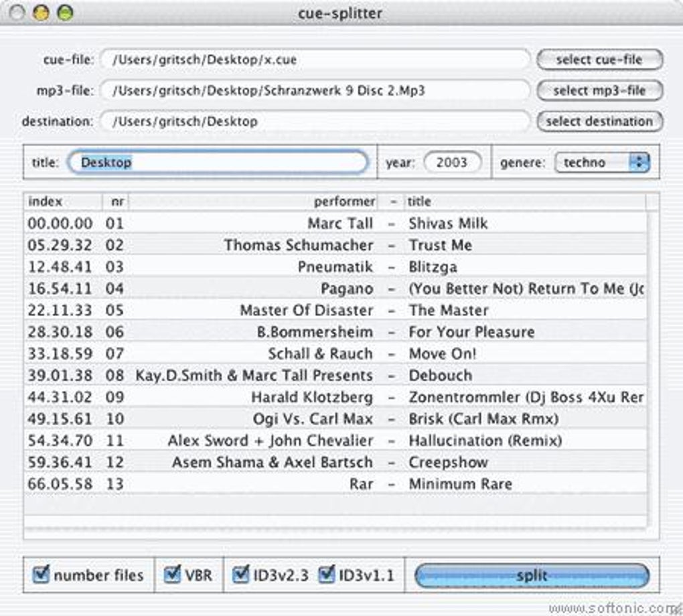Select Harald Klotzberg Zonentrommler row
683x616 pixels.
pyautogui.click(x=335, y=397)
